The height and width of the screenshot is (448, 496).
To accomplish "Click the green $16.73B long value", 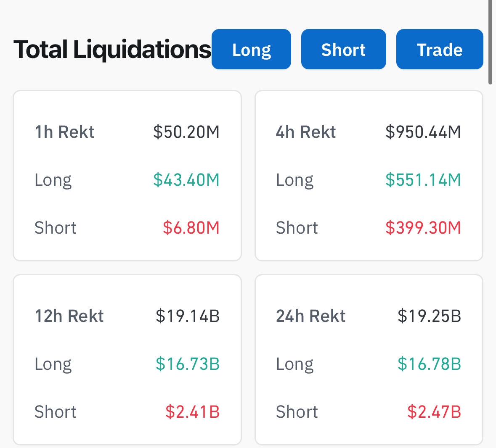I will coord(188,364).
